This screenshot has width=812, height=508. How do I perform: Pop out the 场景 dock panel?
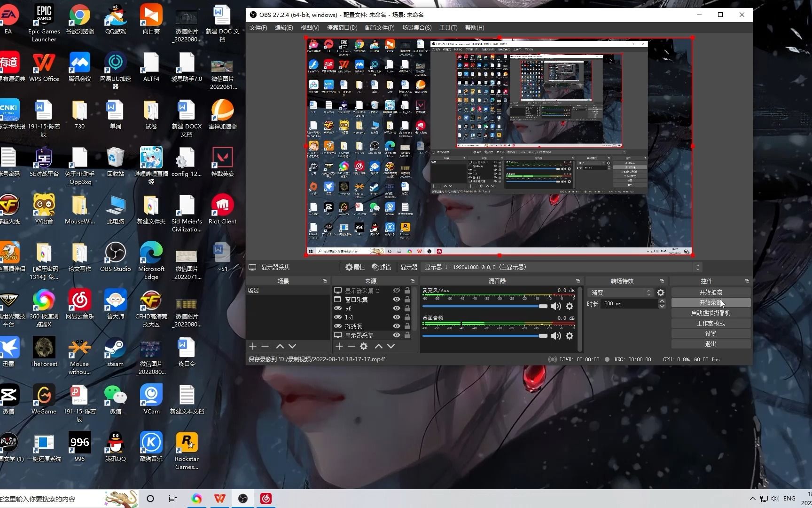[325, 281]
